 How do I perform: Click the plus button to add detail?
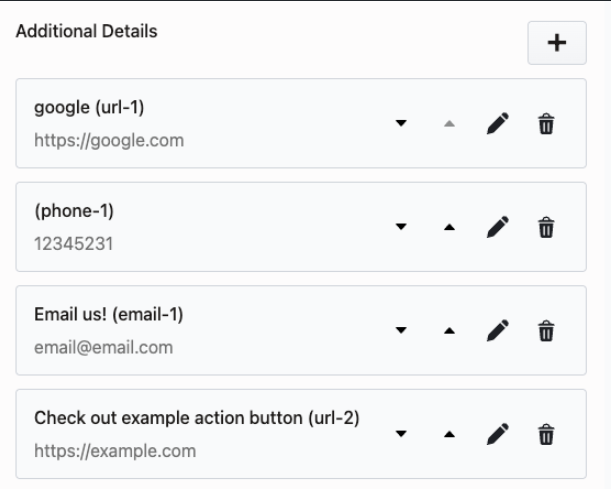(x=557, y=43)
